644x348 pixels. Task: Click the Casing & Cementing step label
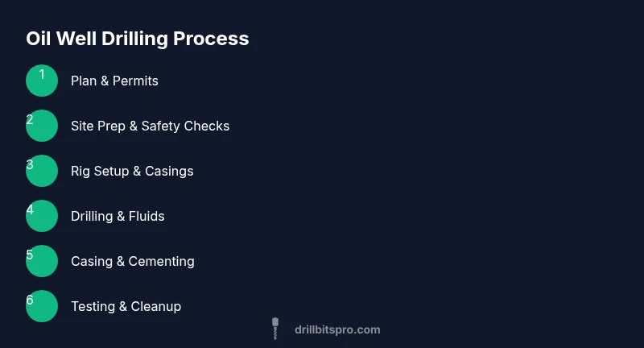click(x=132, y=261)
